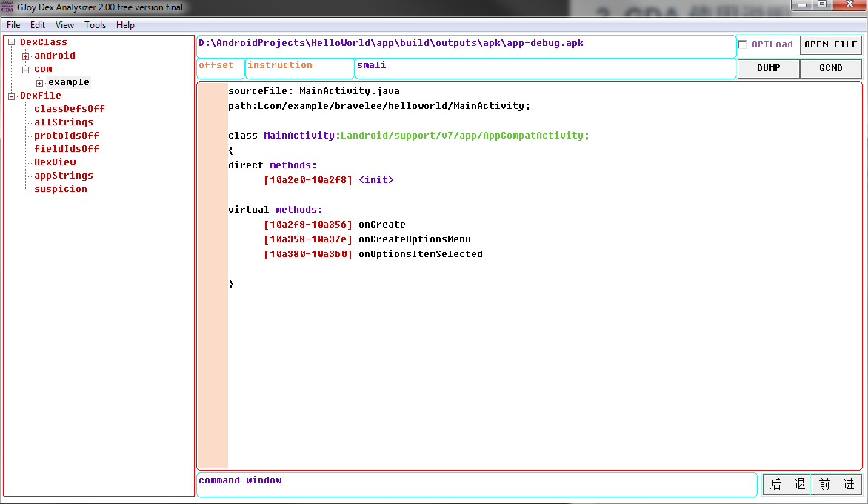The width and height of the screenshot is (868, 504).
Task: Select allStrings in the DexFile tree
Action: coord(64,122)
